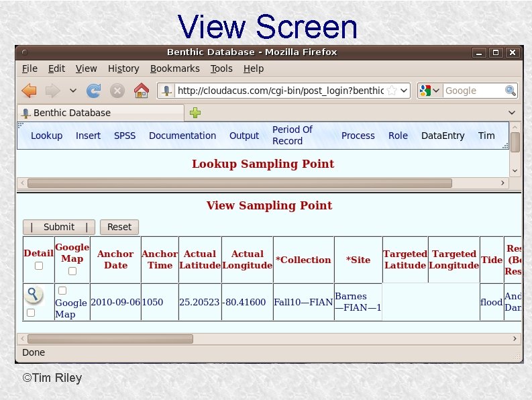Go back with the orange Back arrow
532x400 pixels.
click(29, 91)
